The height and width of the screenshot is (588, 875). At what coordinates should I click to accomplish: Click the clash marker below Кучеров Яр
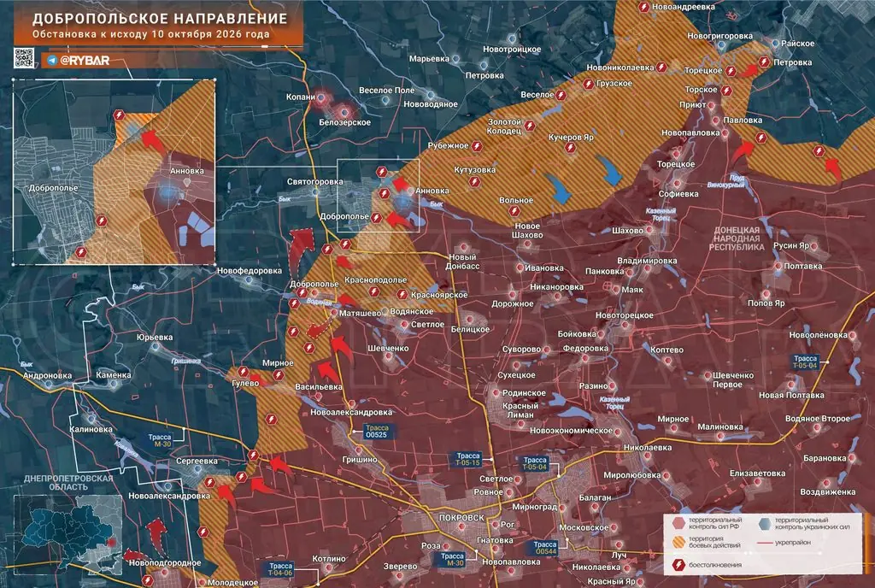click(x=570, y=148)
